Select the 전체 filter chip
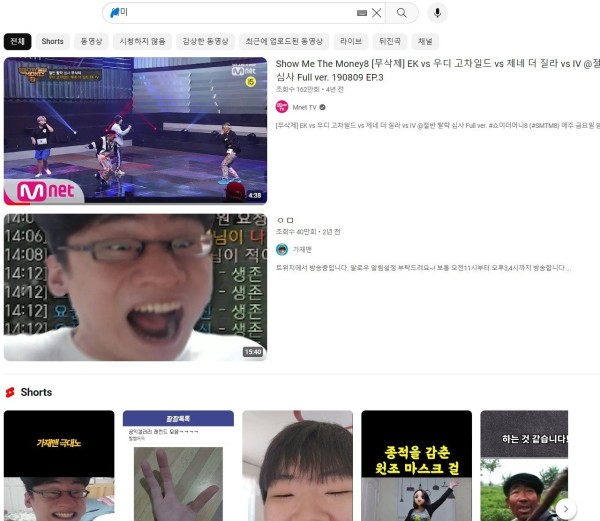The width and height of the screenshot is (600, 521). [18, 41]
